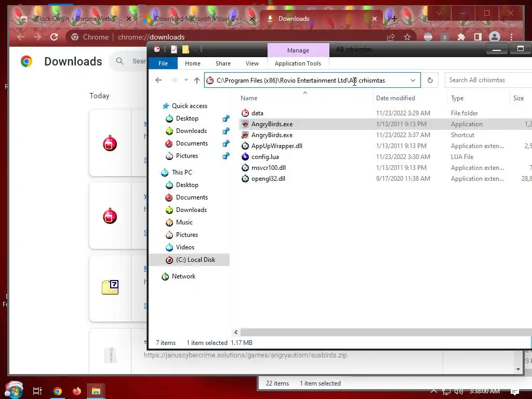
Task: Bookmark this page with star icon
Action: [407, 37]
